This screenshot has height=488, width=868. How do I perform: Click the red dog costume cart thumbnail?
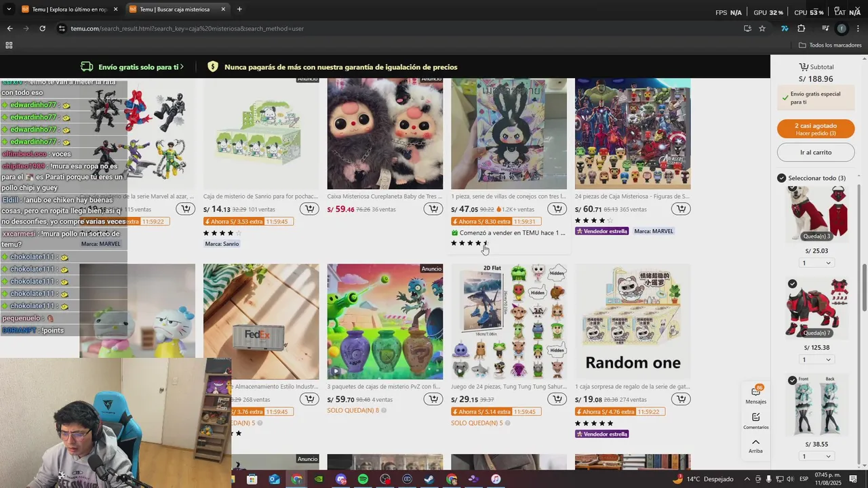point(816,214)
